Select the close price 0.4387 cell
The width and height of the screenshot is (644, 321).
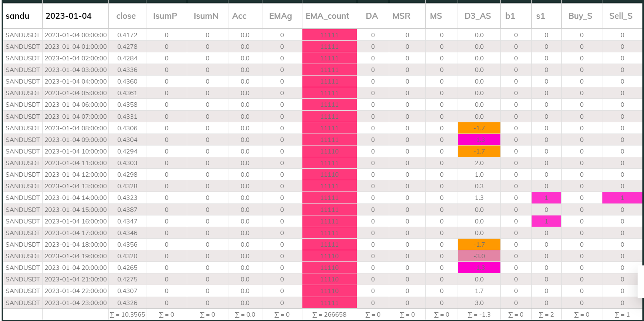click(127, 209)
